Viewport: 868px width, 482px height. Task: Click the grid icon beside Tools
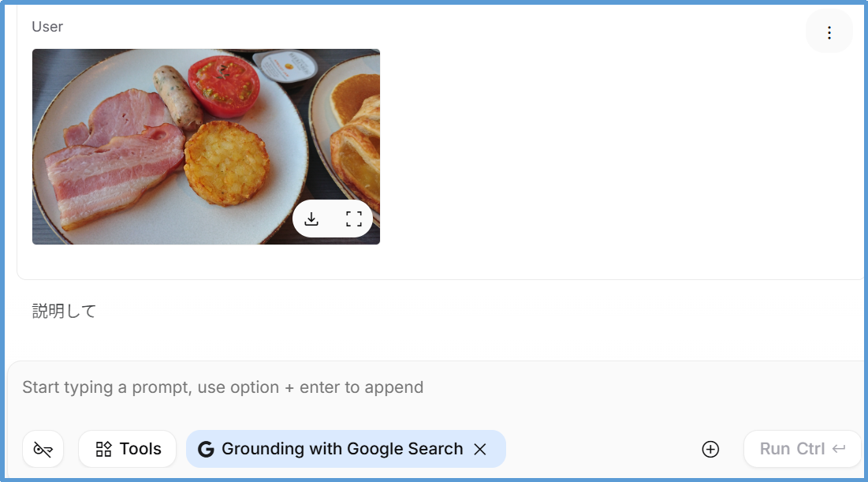[103, 449]
